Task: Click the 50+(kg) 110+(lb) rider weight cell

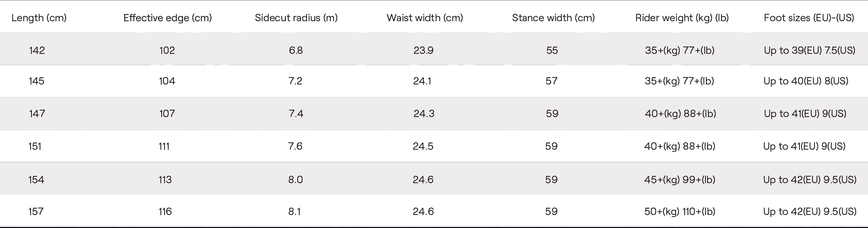Action: pos(680,211)
